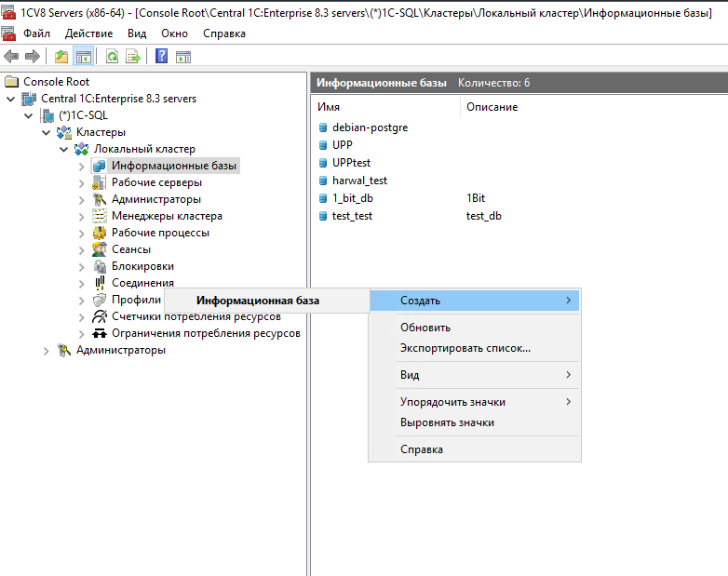Select the test_test database entry
The width and height of the screenshot is (728, 576).
pos(353,216)
